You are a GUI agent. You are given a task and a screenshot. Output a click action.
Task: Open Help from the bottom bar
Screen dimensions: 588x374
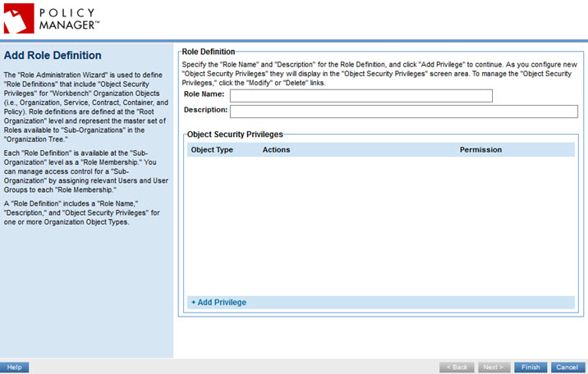click(x=15, y=367)
